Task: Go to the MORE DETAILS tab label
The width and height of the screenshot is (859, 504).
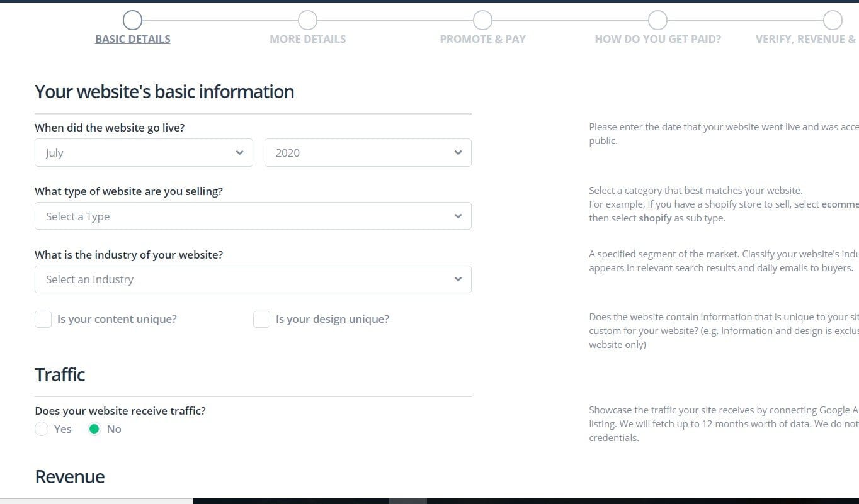Action: click(307, 39)
